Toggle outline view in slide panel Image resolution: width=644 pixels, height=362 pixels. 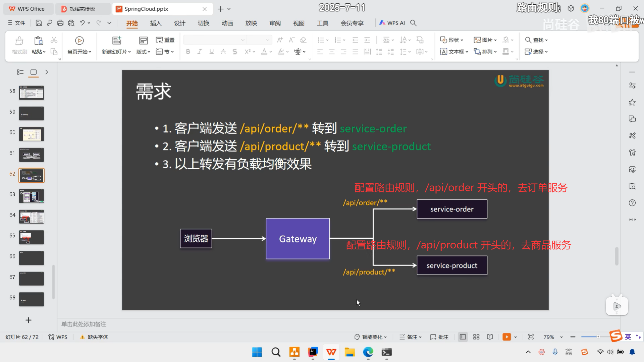pyautogui.click(x=20, y=72)
